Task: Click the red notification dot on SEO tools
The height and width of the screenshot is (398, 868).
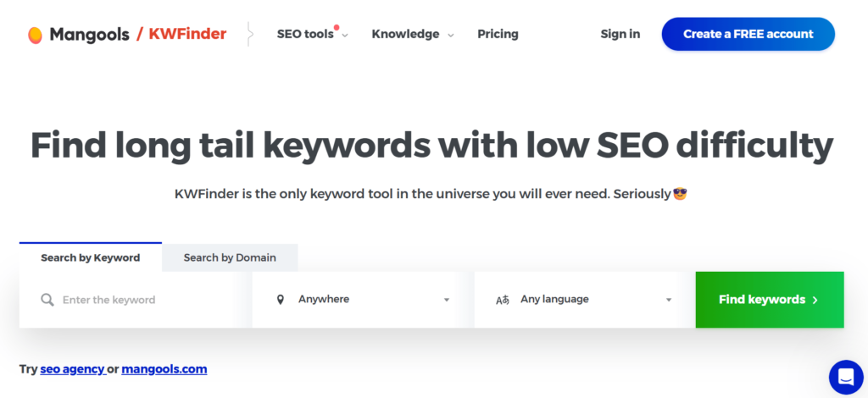Action: 337,27
